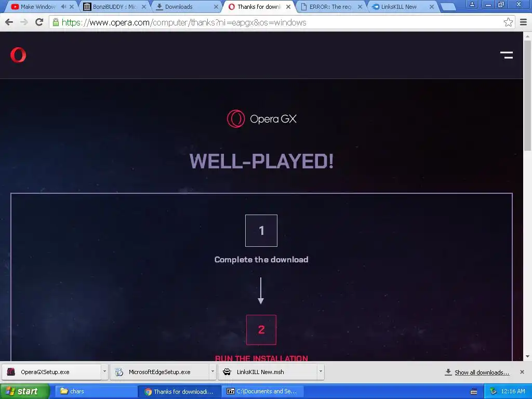This screenshot has height=399, width=532.
Task: Close the LinksKILL New tab
Action: pos(432,7)
